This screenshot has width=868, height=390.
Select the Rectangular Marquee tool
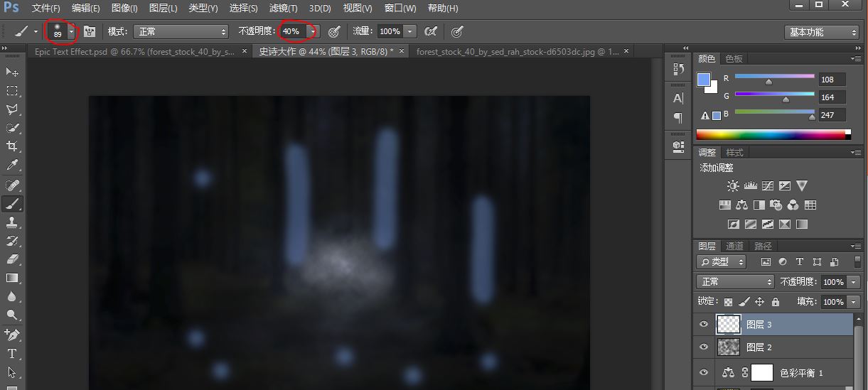click(12, 91)
